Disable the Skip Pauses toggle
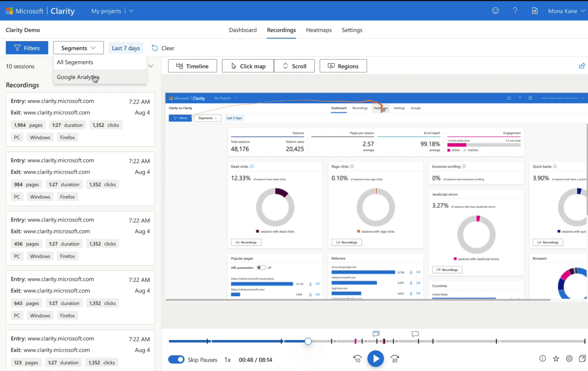Screen dimensions: 588x371 tap(176, 360)
